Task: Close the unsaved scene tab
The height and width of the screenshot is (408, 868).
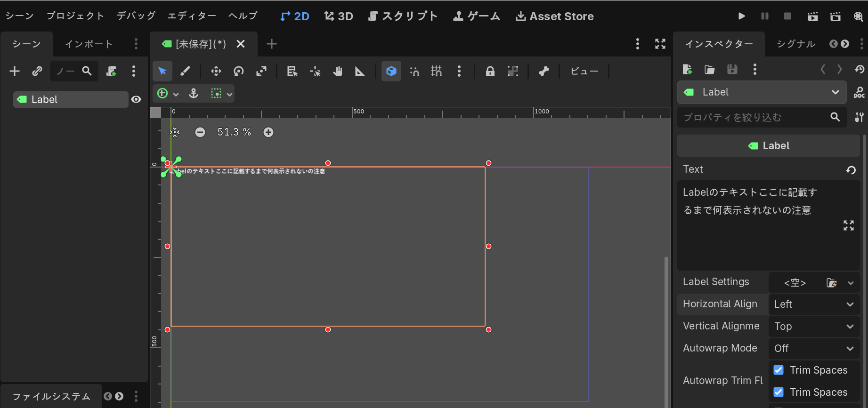Action: click(x=241, y=44)
